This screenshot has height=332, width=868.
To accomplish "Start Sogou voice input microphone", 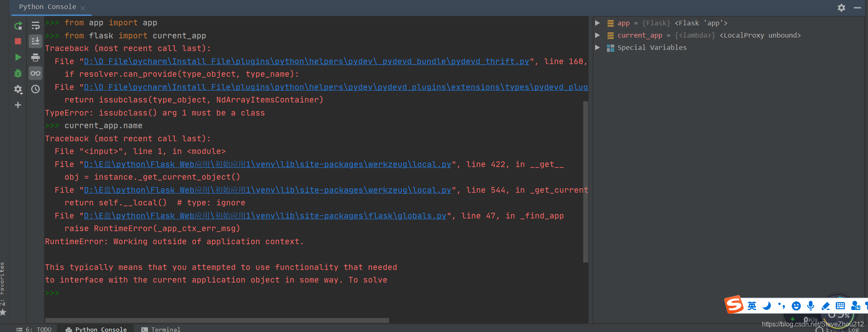I will 810,306.
